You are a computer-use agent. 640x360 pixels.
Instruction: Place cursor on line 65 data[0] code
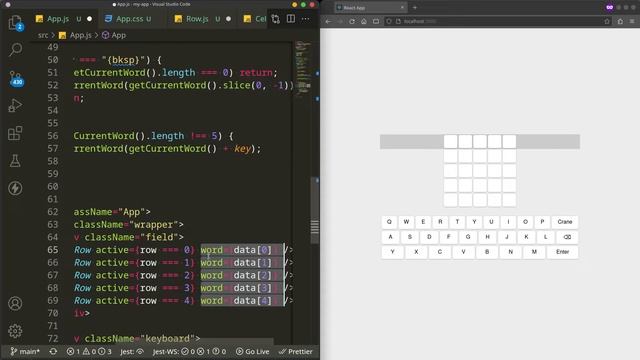point(252,250)
